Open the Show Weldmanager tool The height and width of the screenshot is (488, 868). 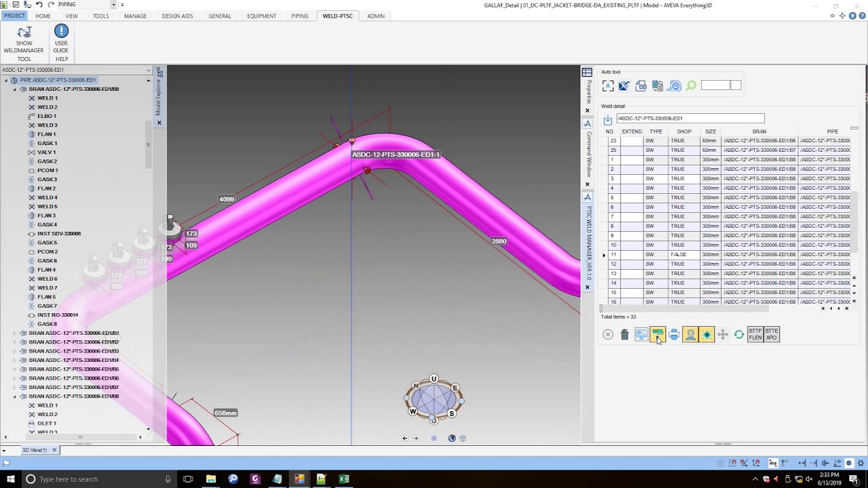pyautogui.click(x=24, y=40)
